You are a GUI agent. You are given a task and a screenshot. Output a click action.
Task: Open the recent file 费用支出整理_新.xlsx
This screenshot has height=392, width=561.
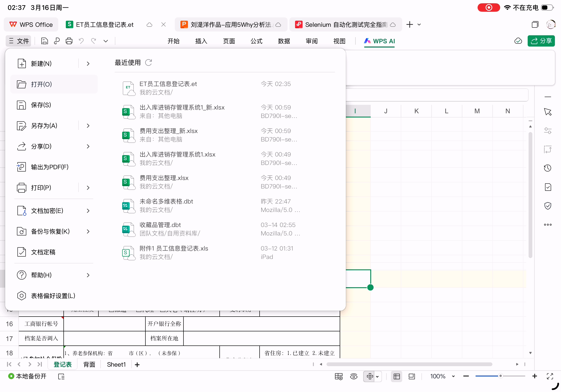point(169,131)
